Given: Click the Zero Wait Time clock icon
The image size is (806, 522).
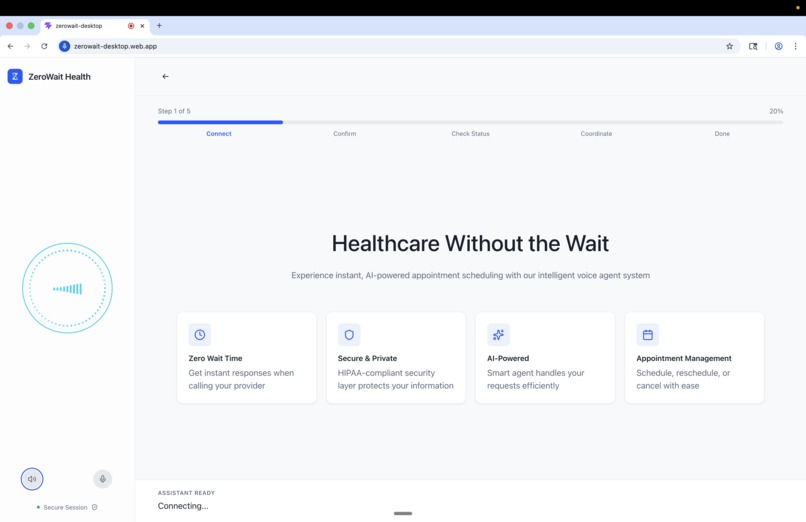Looking at the screenshot, I should (200, 335).
